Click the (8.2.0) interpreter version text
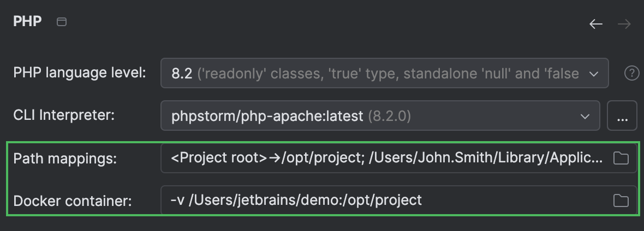The width and height of the screenshot is (644, 231). (x=390, y=115)
